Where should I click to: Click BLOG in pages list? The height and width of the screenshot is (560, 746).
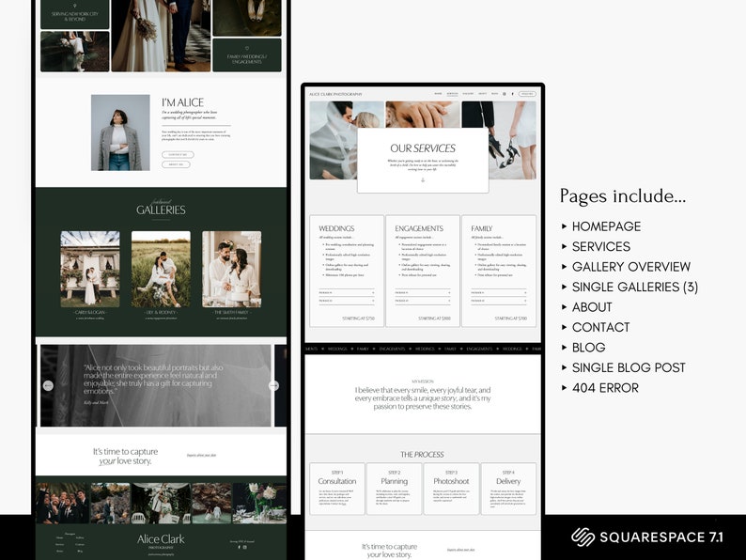tap(589, 348)
